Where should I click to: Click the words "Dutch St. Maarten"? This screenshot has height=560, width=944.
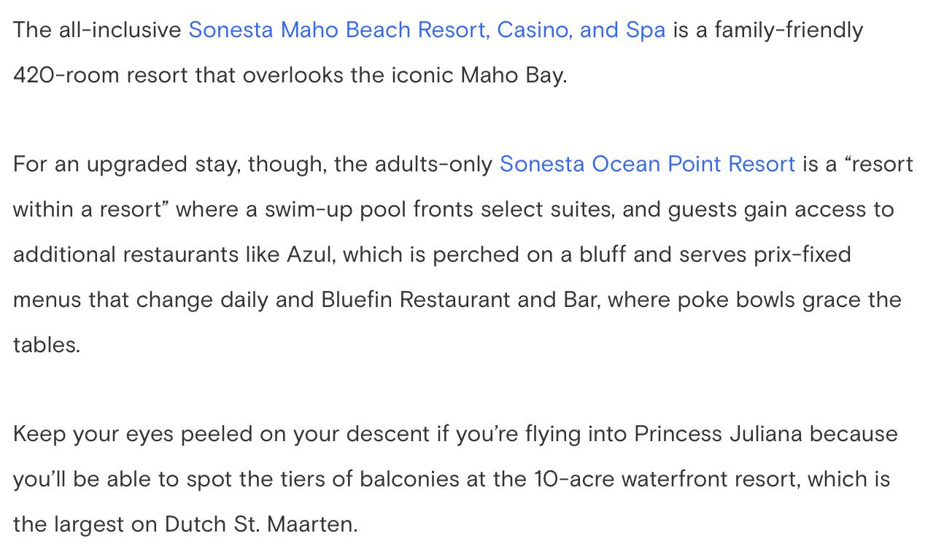[261, 524]
